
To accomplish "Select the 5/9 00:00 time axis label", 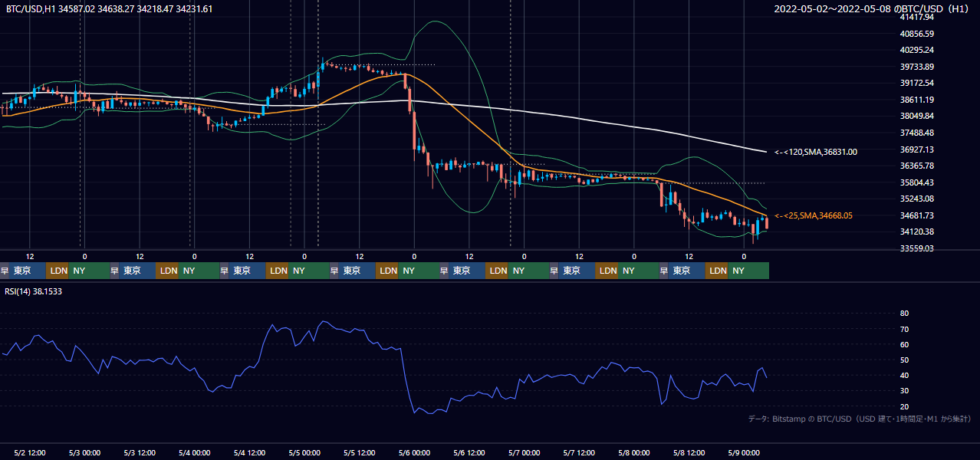I will [744, 453].
